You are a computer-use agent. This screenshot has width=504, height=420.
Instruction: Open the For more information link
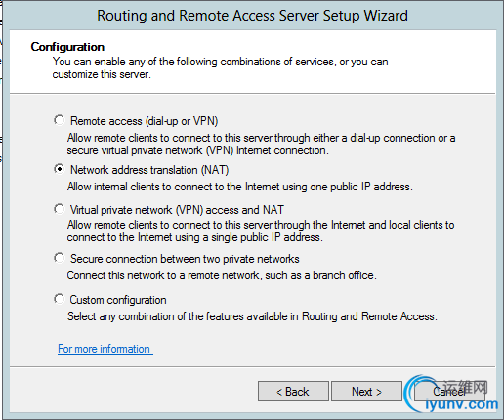tap(105, 349)
